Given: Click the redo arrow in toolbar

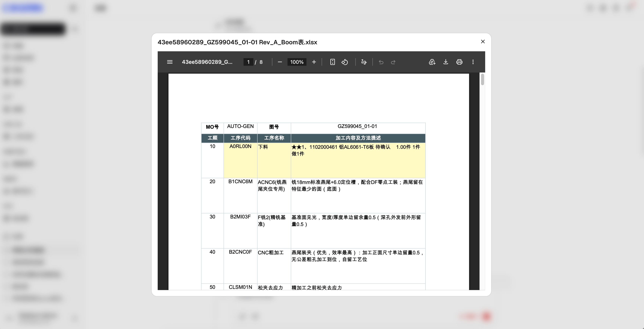Looking at the screenshot, I should coord(393,62).
